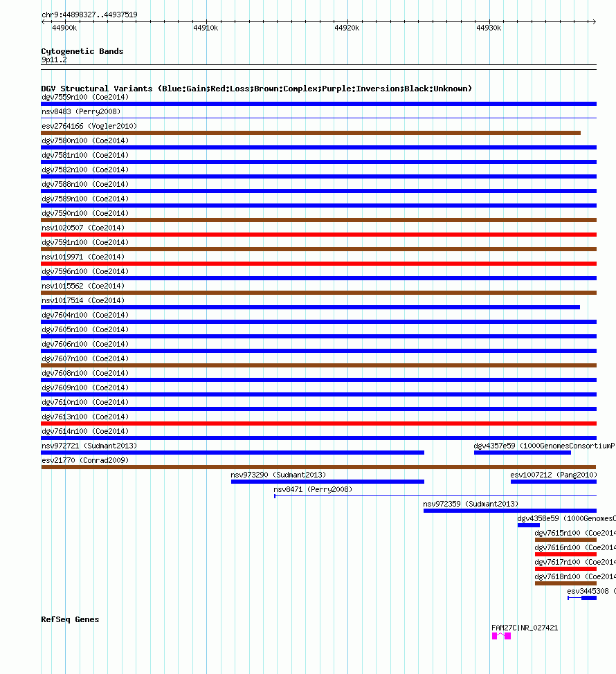Viewport: 616px width, 674px height.
Task: Select the Cytogenetic Bands track title
Action: pyautogui.click(x=82, y=51)
